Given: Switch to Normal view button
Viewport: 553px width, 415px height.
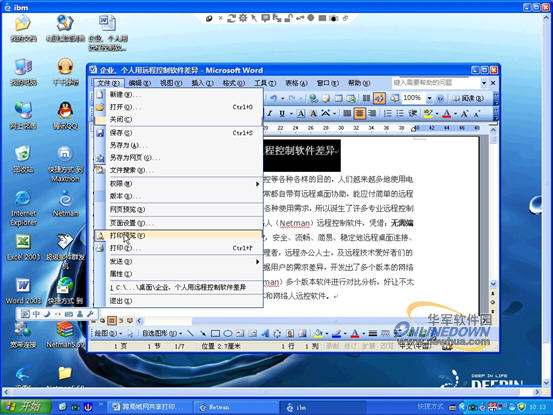Looking at the screenshot, I should 93,321.
